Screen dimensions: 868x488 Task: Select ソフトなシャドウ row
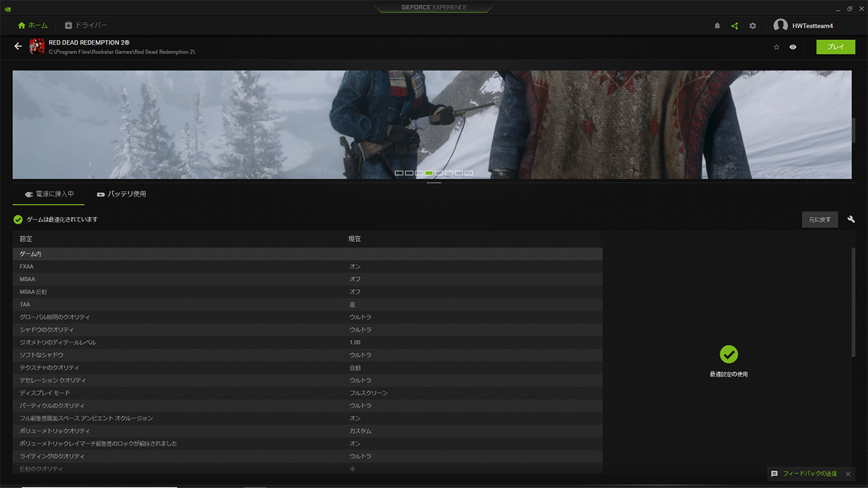(x=307, y=355)
